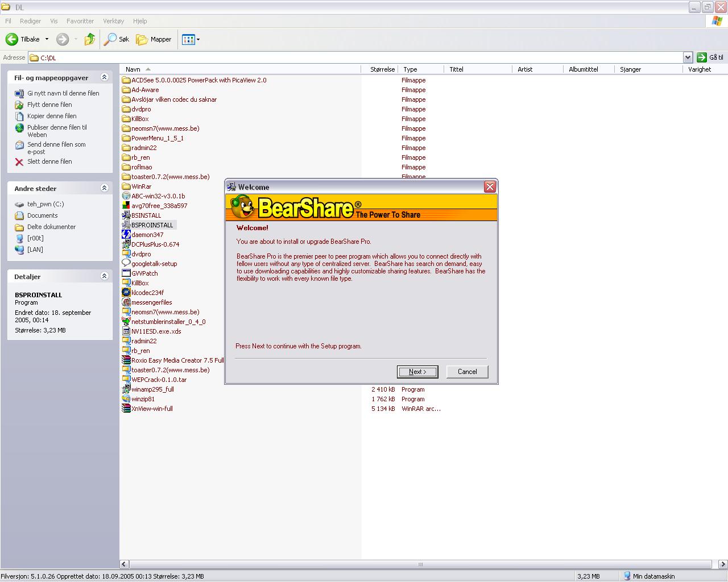Viewport: 728px width, 582px height.
Task: Click the horizontal scrollbar right arrow
Action: [723, 564]
